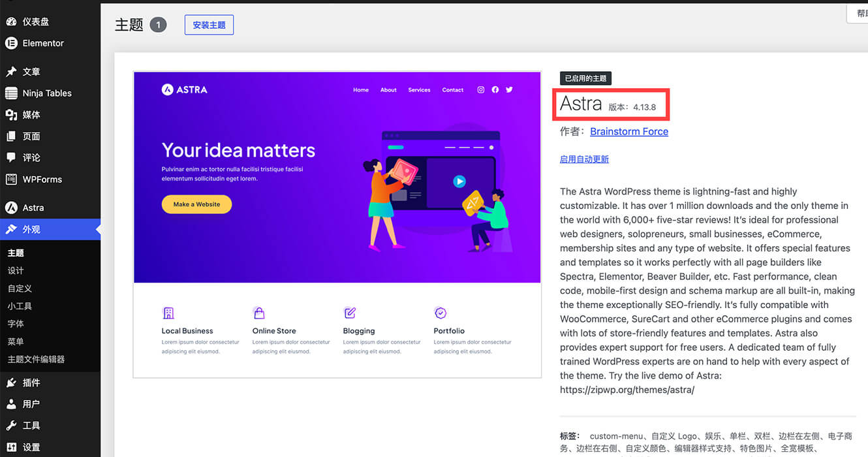The height and width of the screenshot is (457, 868).
Task: Select the 外观 appearance menu
Action: 50,229
